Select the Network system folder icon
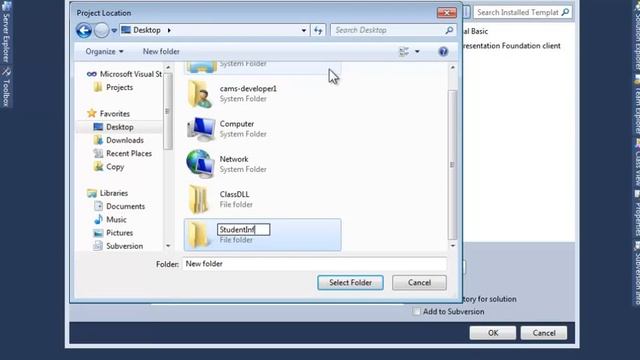Viewport: 640px width, 360px height. pos(200,164)
